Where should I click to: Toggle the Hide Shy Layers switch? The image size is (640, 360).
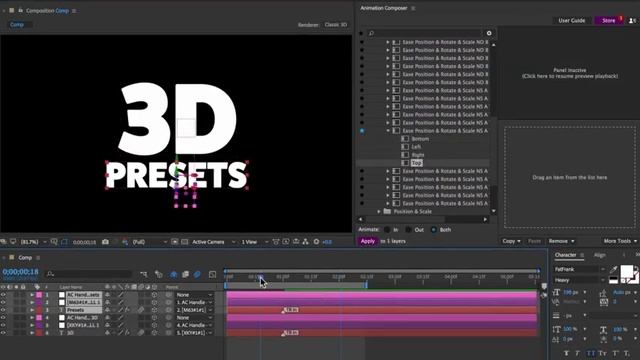[173, 274]
